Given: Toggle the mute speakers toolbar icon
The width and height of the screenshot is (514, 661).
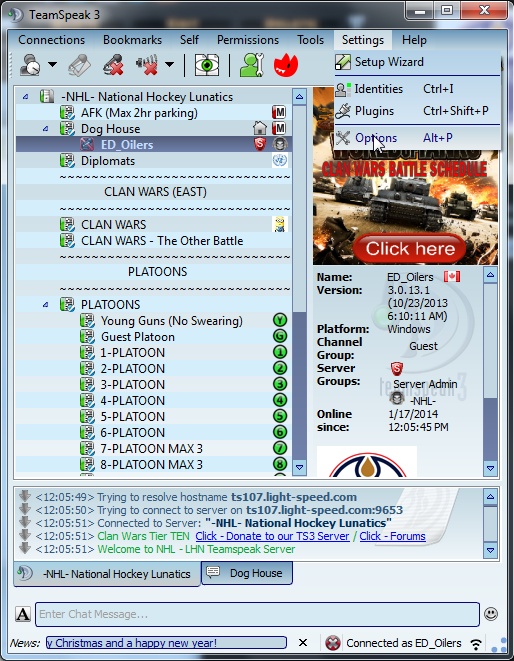Looking at the screenshot, I should 147,65.
